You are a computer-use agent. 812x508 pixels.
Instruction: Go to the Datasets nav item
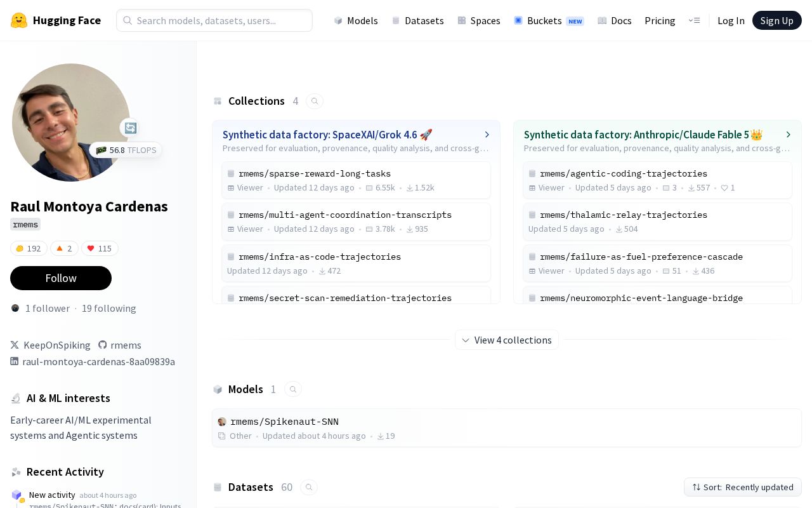click(x=418, y=20)
